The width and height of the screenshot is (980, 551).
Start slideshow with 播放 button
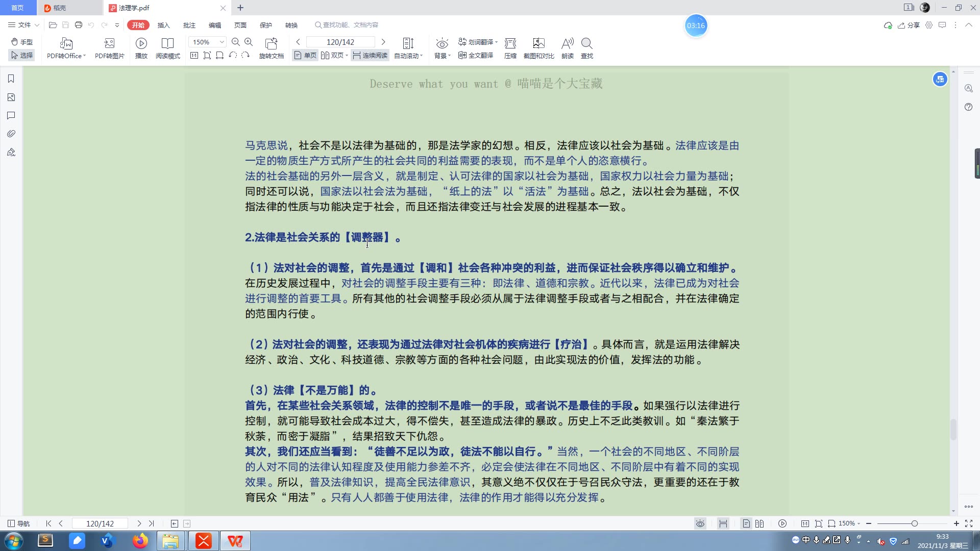pyautogui.click(x=141, y=48)
